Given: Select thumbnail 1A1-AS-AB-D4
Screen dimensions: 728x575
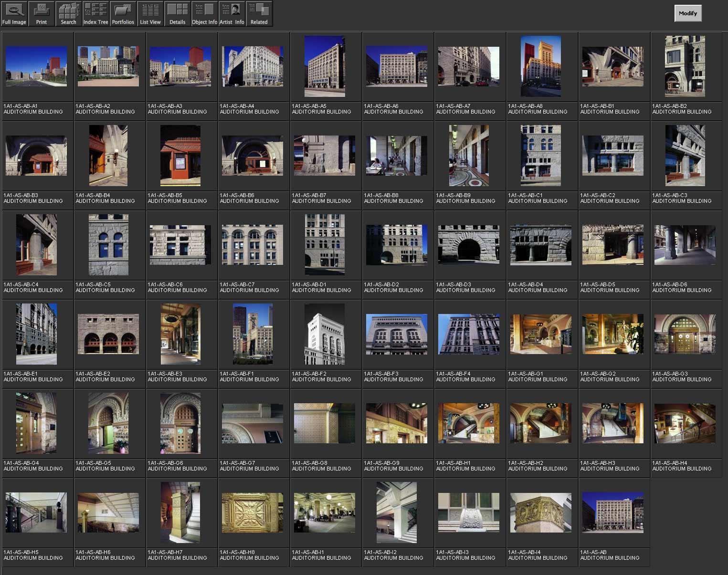Looking at the screenshot, I should (541, 245).
